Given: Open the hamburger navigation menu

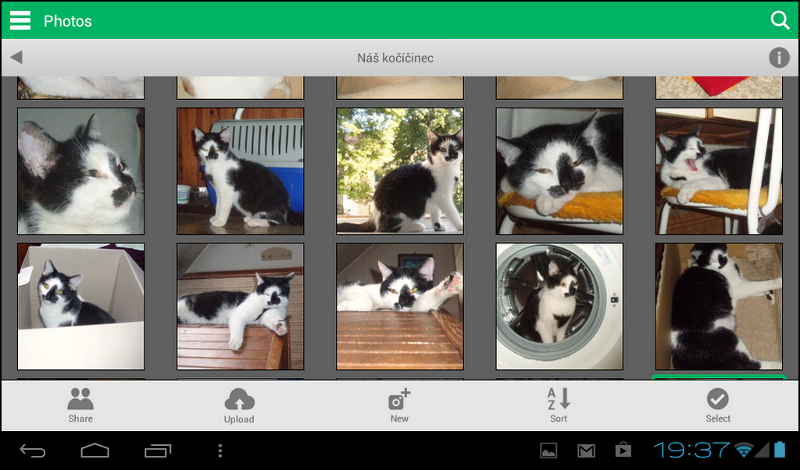Looking at the screenshot, I should tap(20, 20).
